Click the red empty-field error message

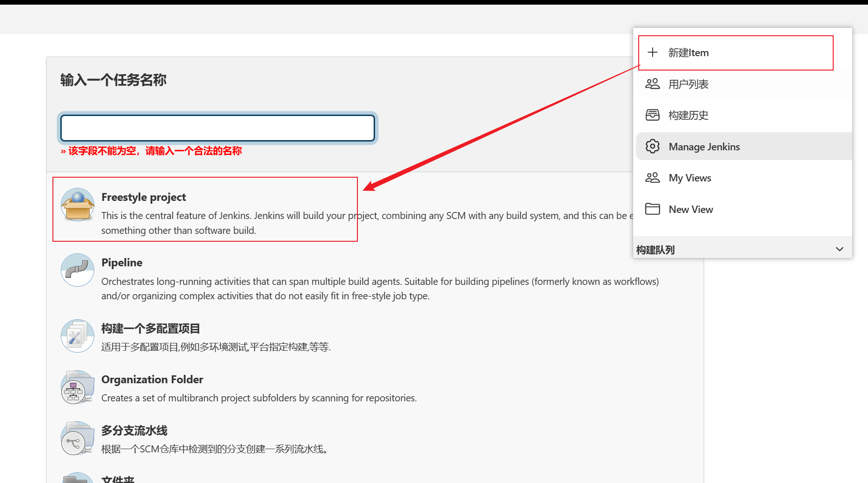151,151
